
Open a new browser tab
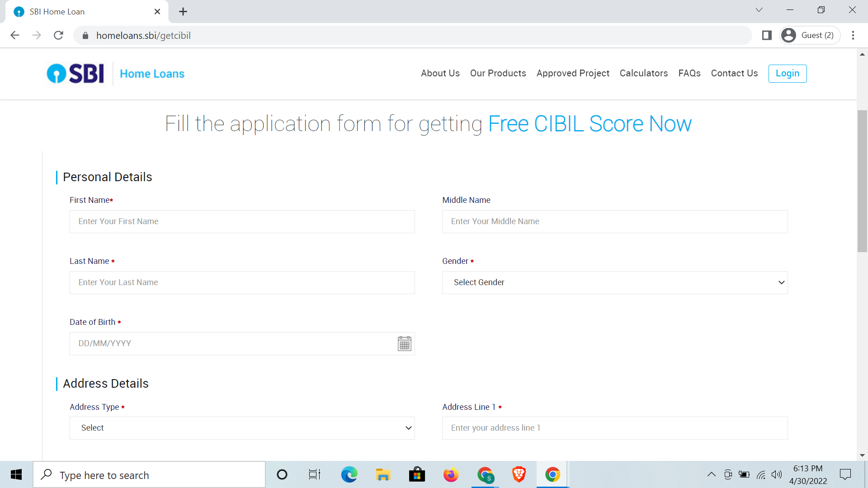[x=183, y=12]
